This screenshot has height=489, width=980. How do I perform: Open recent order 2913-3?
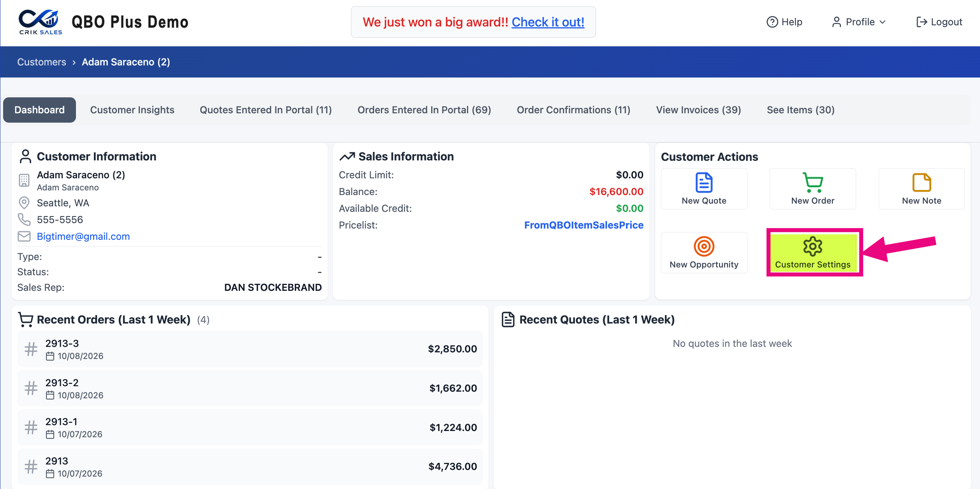coord(250,349)
